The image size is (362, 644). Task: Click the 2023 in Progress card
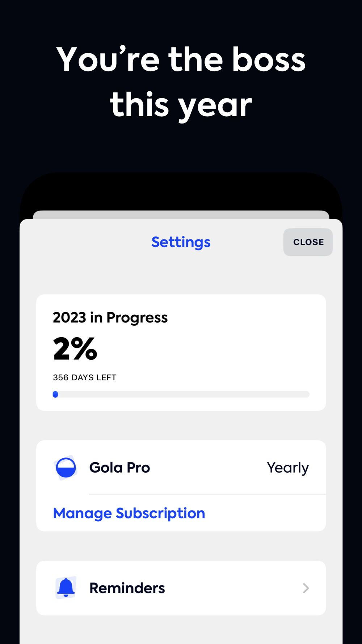tap(181, 352)
